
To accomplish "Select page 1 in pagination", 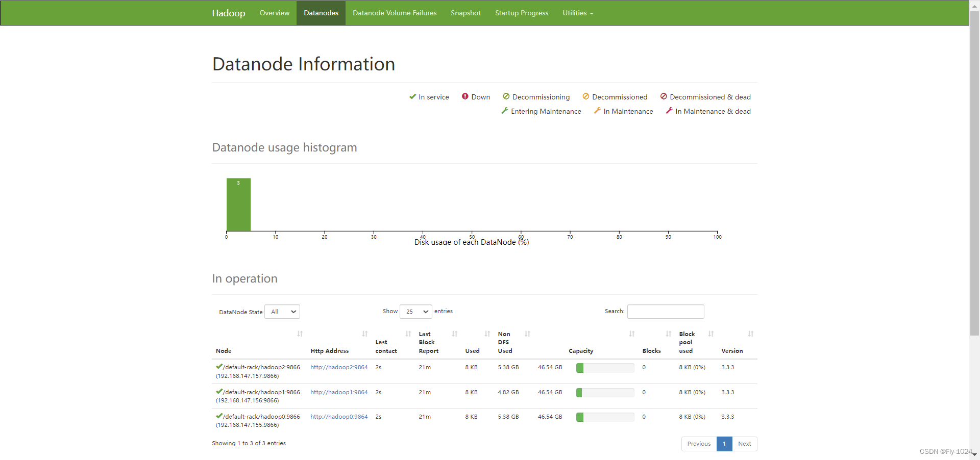I will [x=724, y=444].
